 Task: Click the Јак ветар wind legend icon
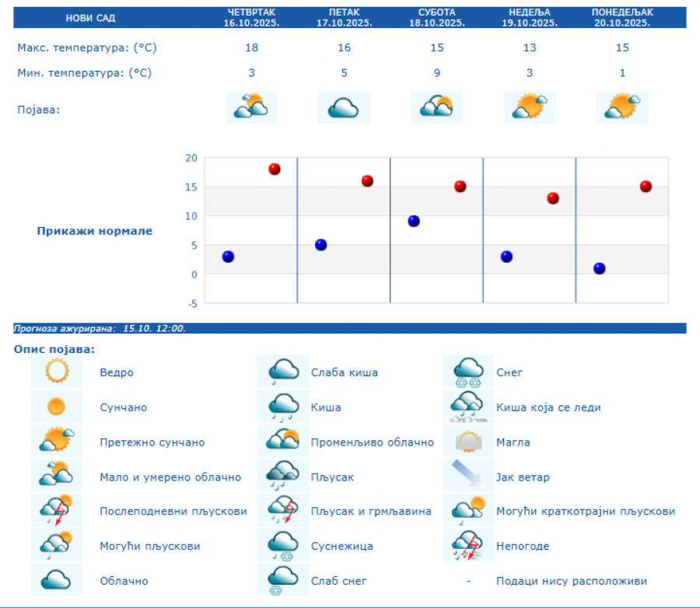[469, 477]
